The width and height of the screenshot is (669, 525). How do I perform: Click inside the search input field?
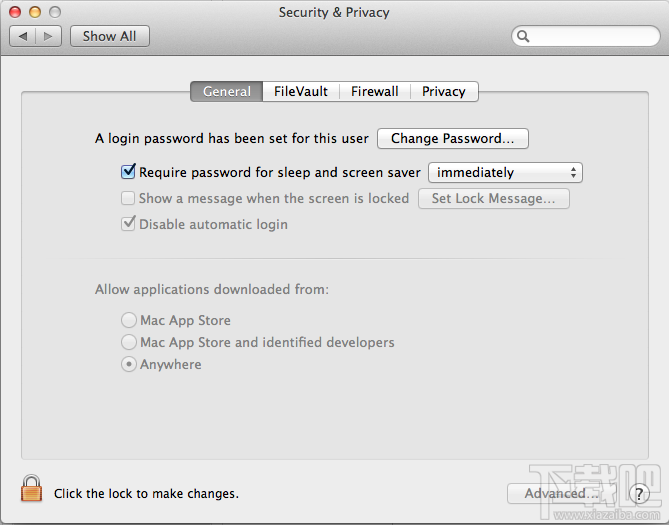click(x=586, y=36)
